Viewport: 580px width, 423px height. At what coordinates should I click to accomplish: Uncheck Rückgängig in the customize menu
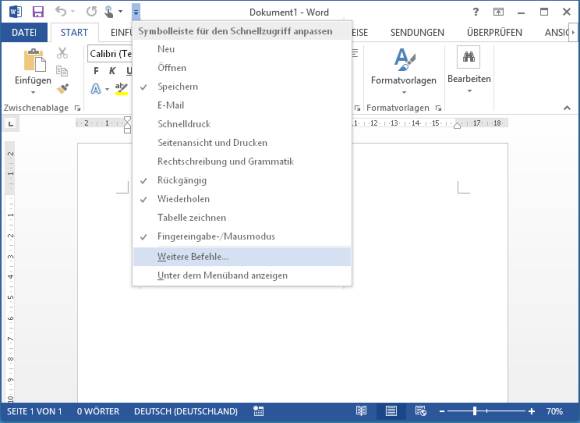tap(242, 180)
